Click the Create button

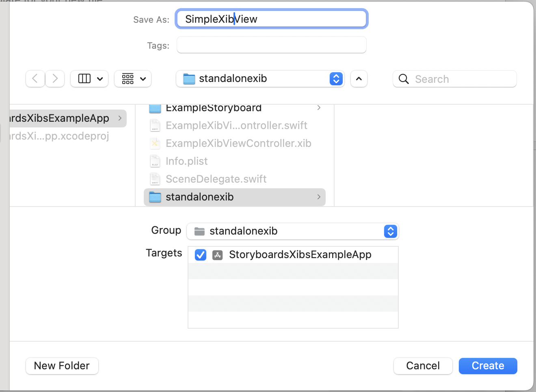[x=488, y=366]
